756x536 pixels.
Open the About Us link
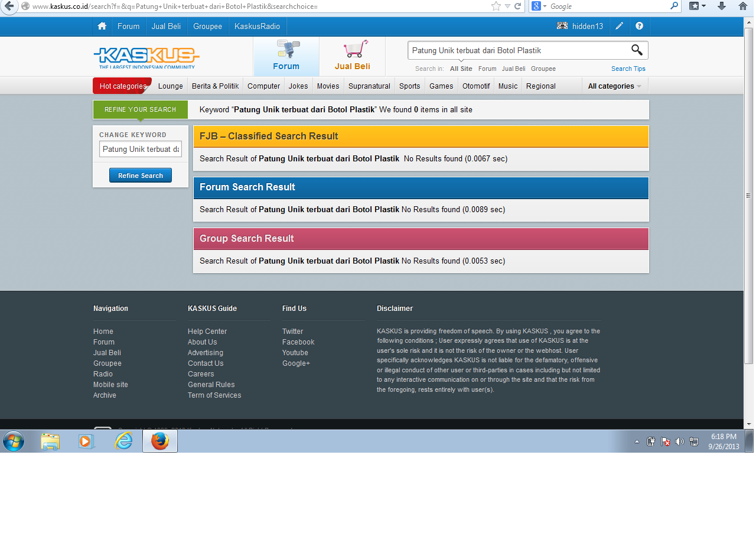point(203,342)
